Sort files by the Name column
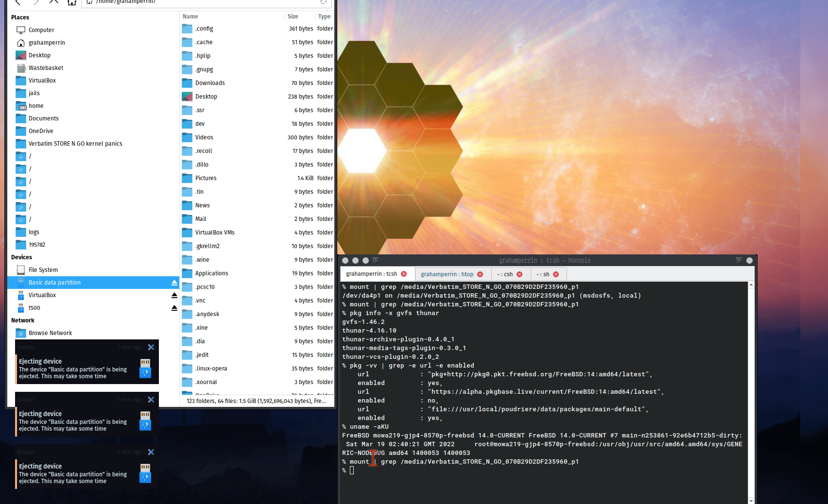This screenshot has height=504, width=828. (x=190, y=17)
